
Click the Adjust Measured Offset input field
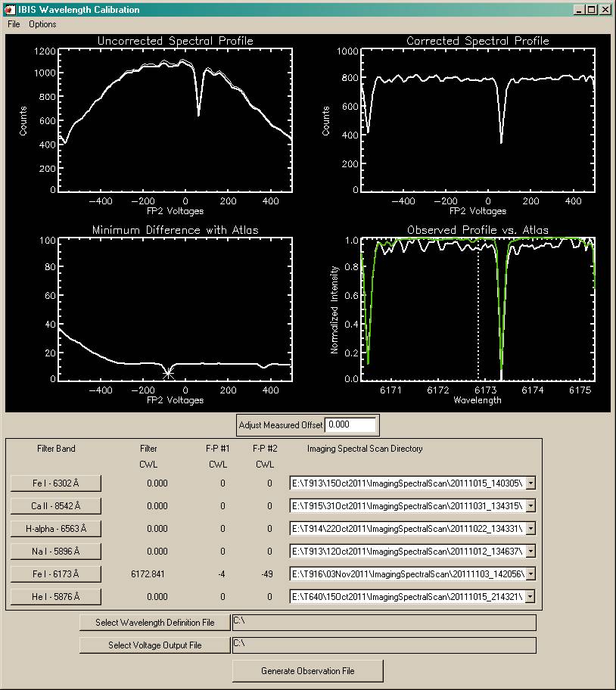[x=350, y=425]
